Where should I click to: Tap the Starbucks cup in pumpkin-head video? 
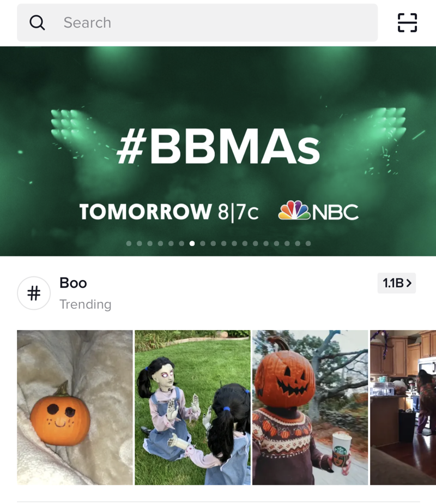(x=341, y=449)
